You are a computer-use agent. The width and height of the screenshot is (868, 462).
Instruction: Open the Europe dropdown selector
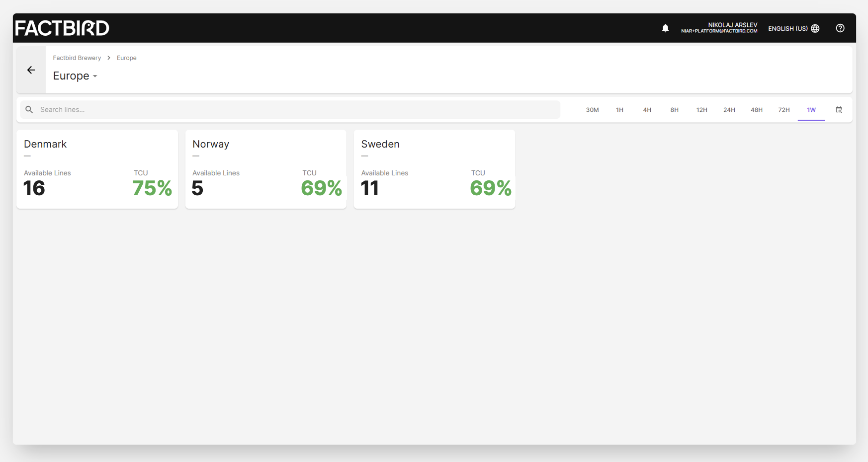75,76
